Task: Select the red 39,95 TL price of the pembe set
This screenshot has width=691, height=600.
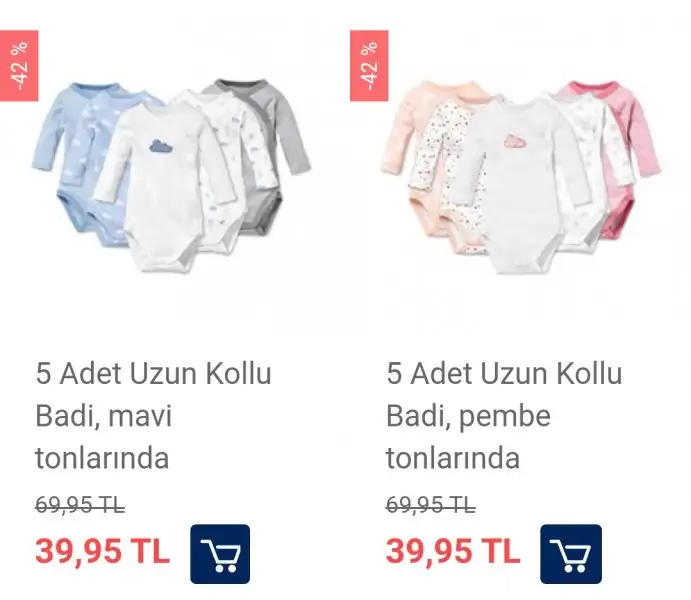Action: click(x=453, y=551)
